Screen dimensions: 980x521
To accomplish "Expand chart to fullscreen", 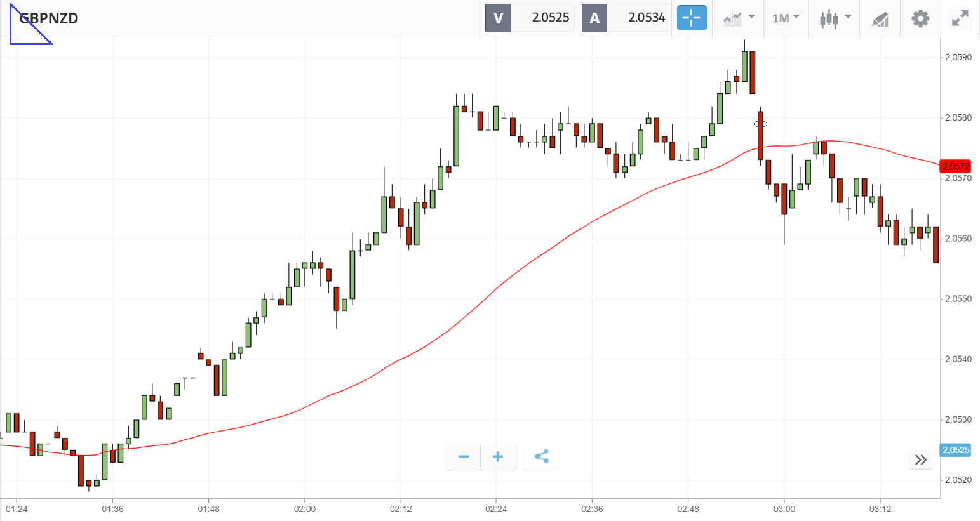I will pos(960,18).
